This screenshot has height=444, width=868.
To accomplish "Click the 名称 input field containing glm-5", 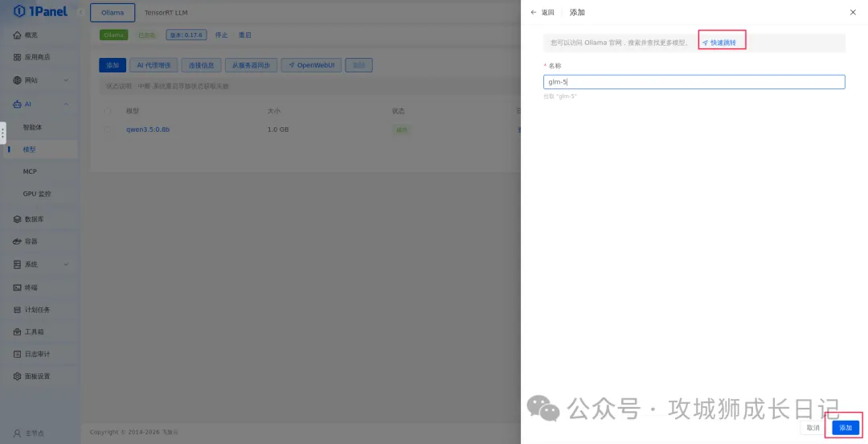I will (694, 82).
